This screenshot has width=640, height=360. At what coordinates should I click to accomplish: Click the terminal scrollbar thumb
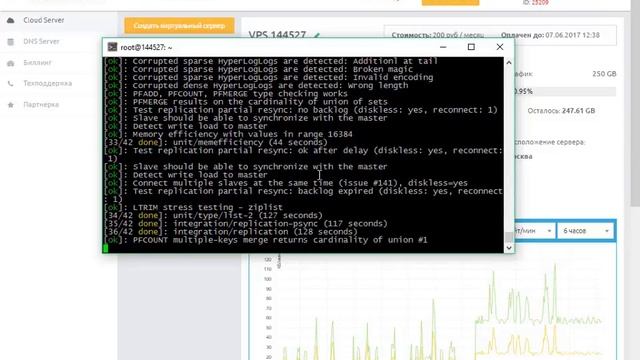(x=509, y=237)
